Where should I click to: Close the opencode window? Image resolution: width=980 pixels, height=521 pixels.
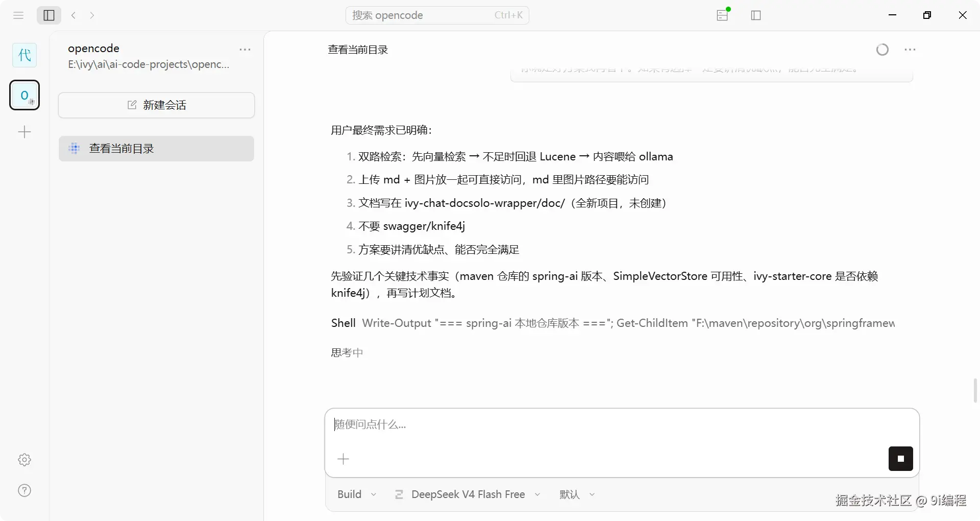[x=963, y=15]
